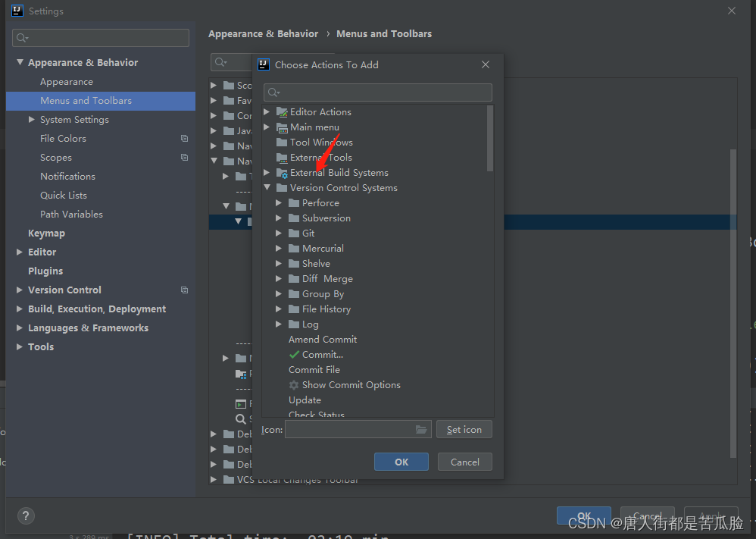Image resolution: width=756 pixels, height=539 pixels.
Task: Click the copy icon next to Version Control
Action: click(184, 290)
